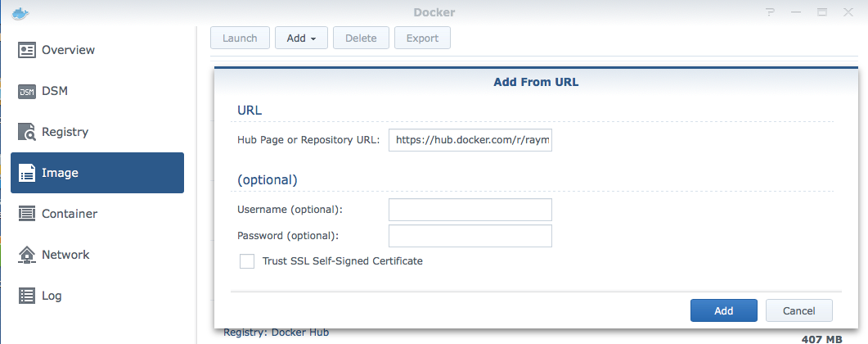The width and height of the screenshot is (868, 344).
Task: Click the Registry: Docker Hub text
Action: coord(276,333)
